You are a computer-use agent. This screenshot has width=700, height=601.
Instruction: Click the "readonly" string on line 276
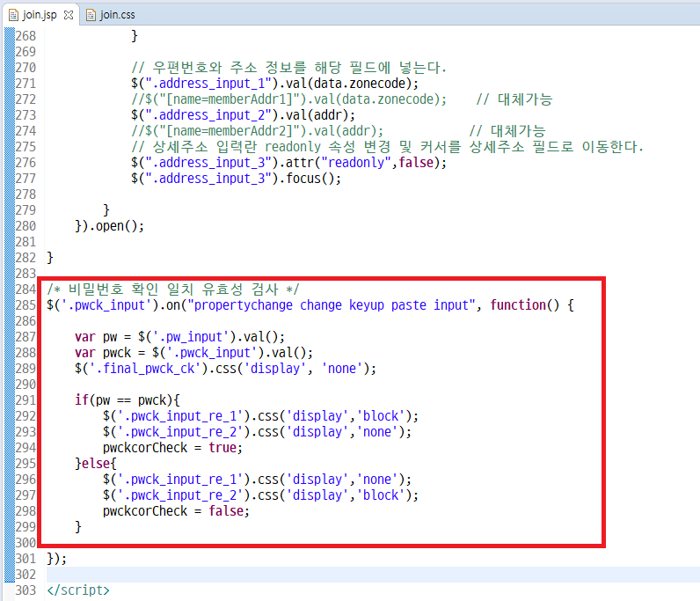coord(356,163)
